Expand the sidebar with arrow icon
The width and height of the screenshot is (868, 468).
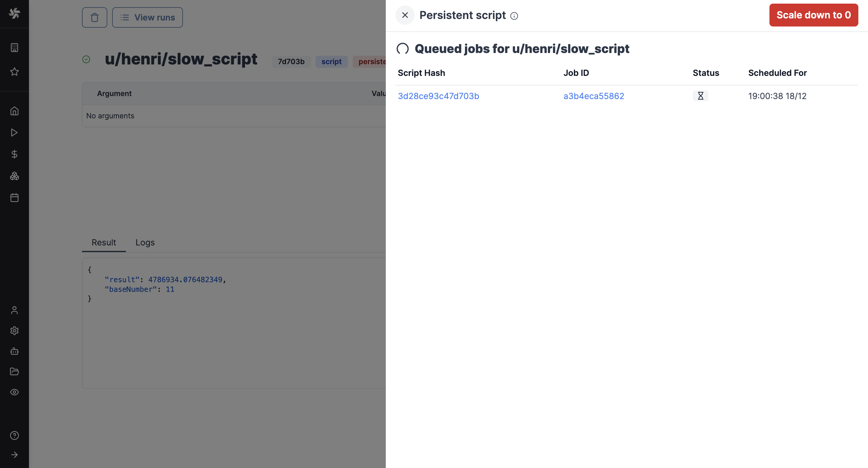pyautogui.click(x=14, y=455)
